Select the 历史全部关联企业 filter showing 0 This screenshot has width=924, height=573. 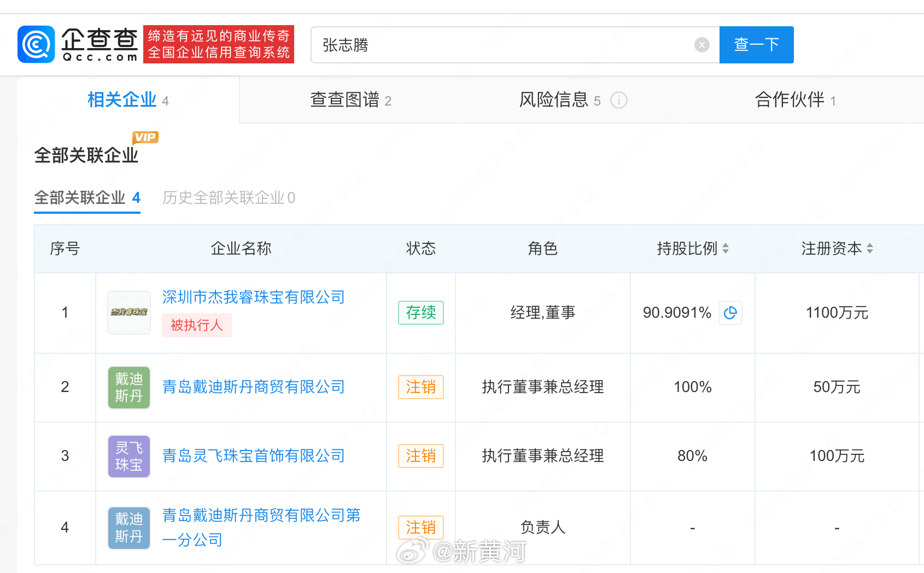[x=228, y=198]
